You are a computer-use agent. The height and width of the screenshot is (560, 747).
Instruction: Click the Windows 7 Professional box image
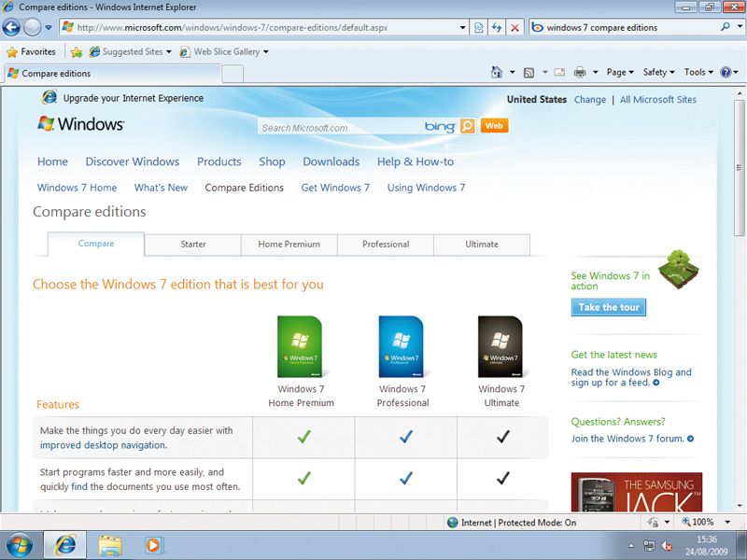click(x=401, y=346)
